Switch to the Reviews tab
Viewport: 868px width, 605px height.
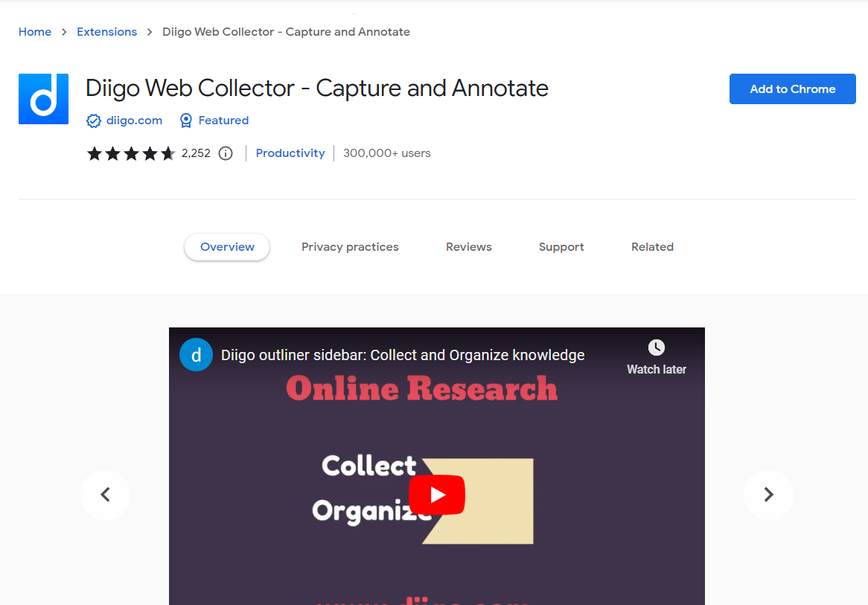(468, 246)
